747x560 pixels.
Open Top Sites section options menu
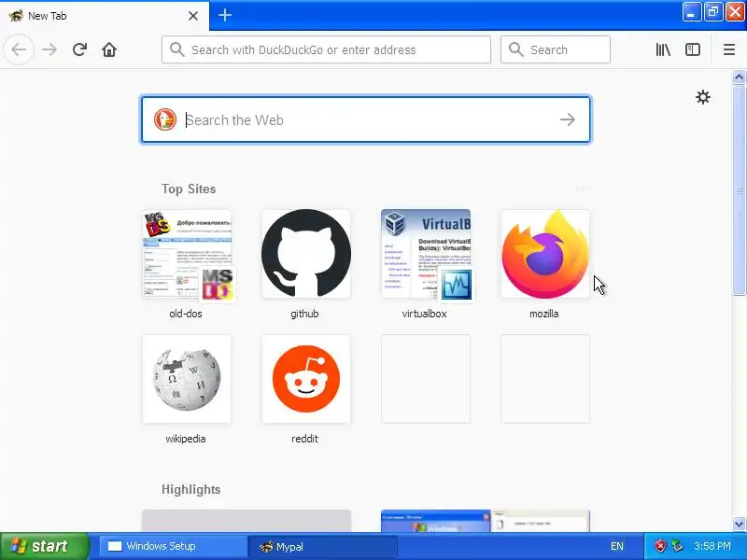click(x=582, y=189)
